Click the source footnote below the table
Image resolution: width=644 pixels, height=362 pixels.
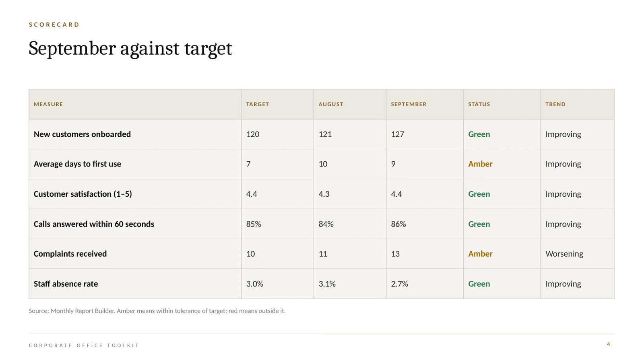coord(157,311)
